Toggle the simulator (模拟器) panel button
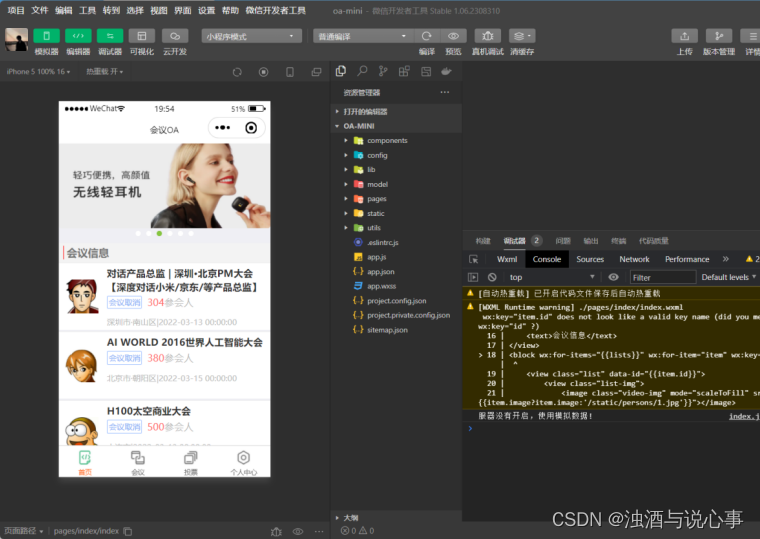Image resolution: width=760 pixels, height=539 pixels. 47,36
